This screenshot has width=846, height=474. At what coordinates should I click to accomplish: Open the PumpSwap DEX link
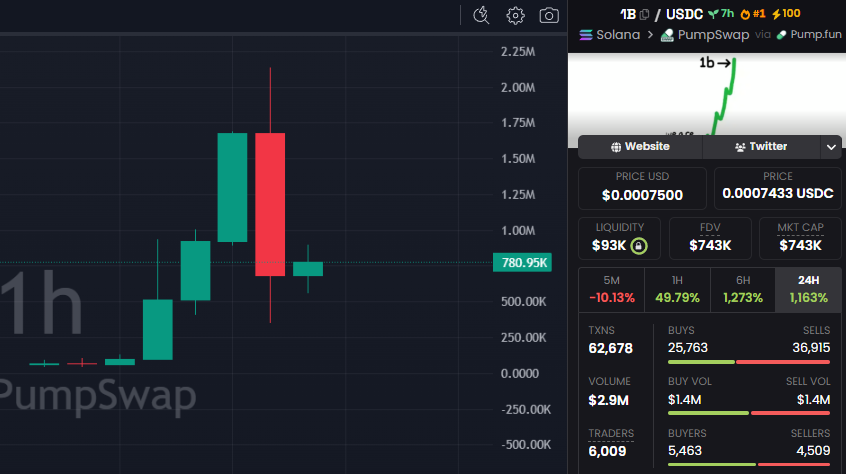coord(705,35)
